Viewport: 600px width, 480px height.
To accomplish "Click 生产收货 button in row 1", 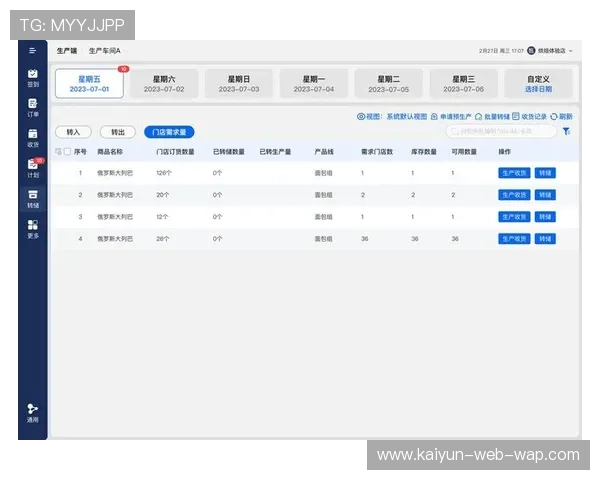I will click(514, 173).
